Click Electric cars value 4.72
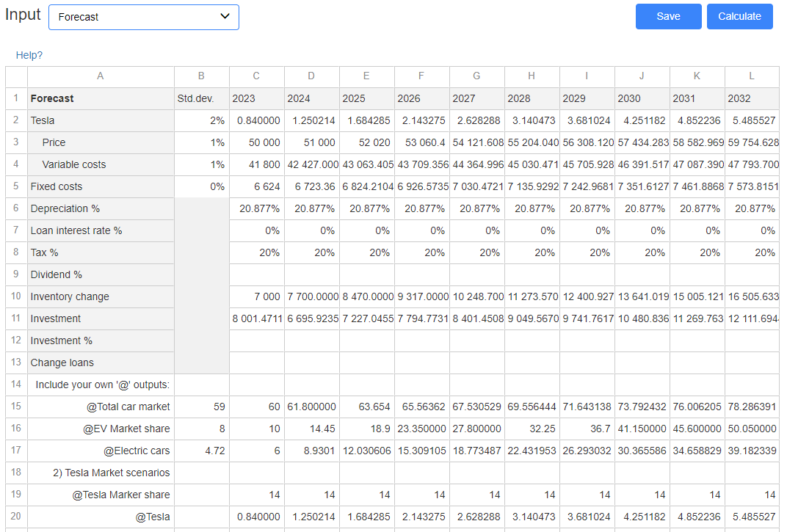This screenshot has width=787, height=532. [201, 451]
